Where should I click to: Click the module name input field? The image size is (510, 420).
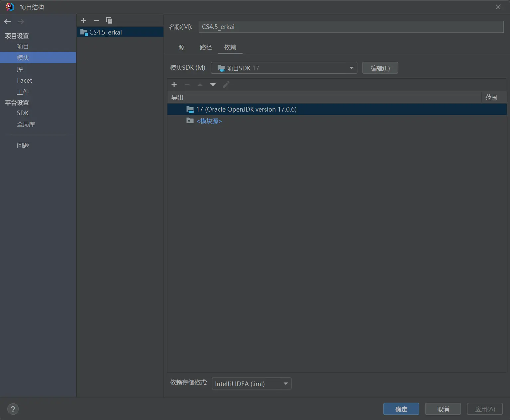(351, 27)
